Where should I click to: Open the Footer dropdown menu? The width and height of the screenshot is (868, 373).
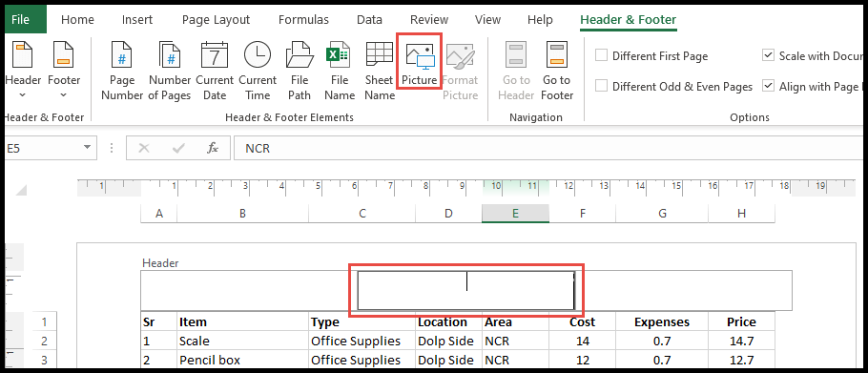point(64,71)
